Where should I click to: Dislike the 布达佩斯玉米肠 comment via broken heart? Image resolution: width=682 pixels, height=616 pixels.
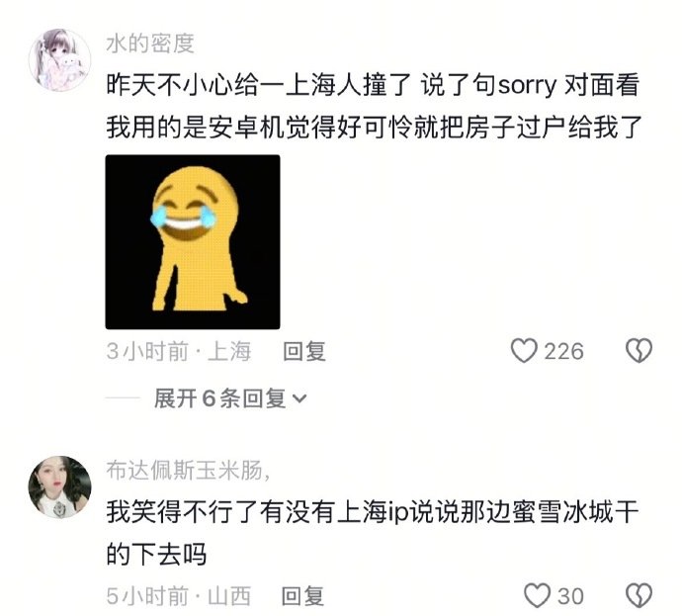(x=639, y=595)
